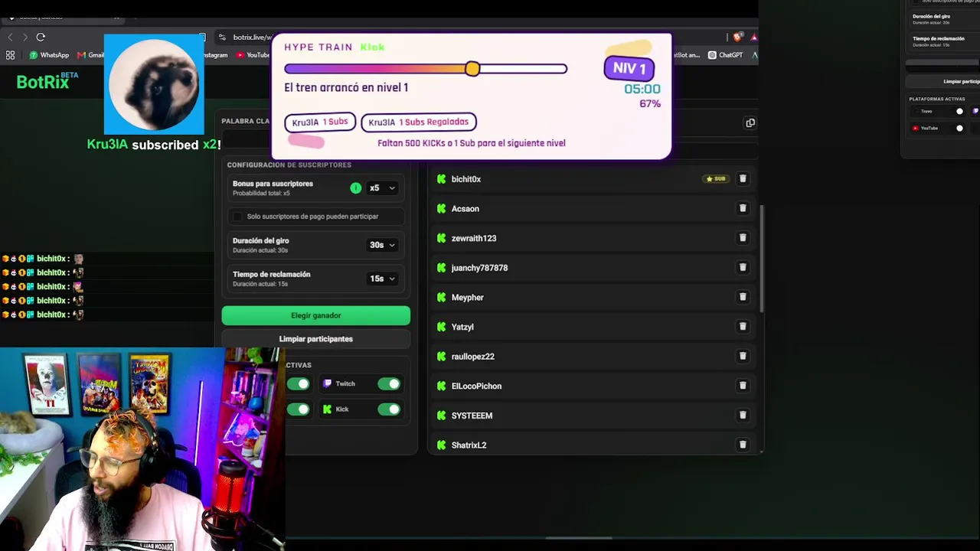Remove ShatrixL2 using the trash icon
This screenshot has height=551, width=980.
point(743,445)
